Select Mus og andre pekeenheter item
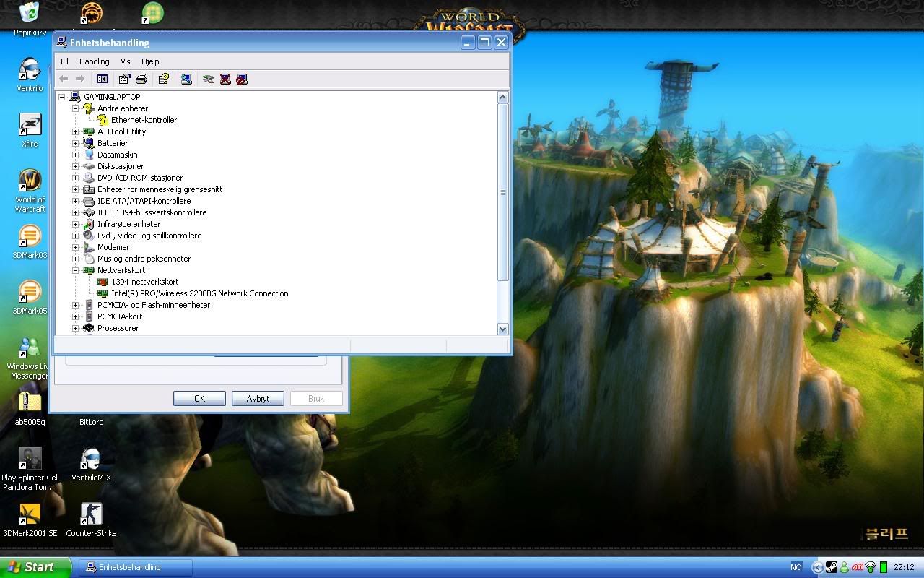 click(x=144, y=259)
